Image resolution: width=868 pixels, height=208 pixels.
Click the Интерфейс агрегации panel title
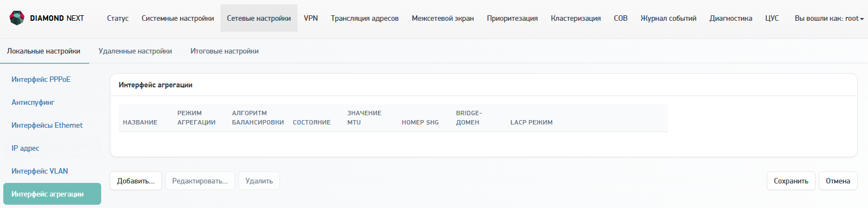click(x=155, y=85)
